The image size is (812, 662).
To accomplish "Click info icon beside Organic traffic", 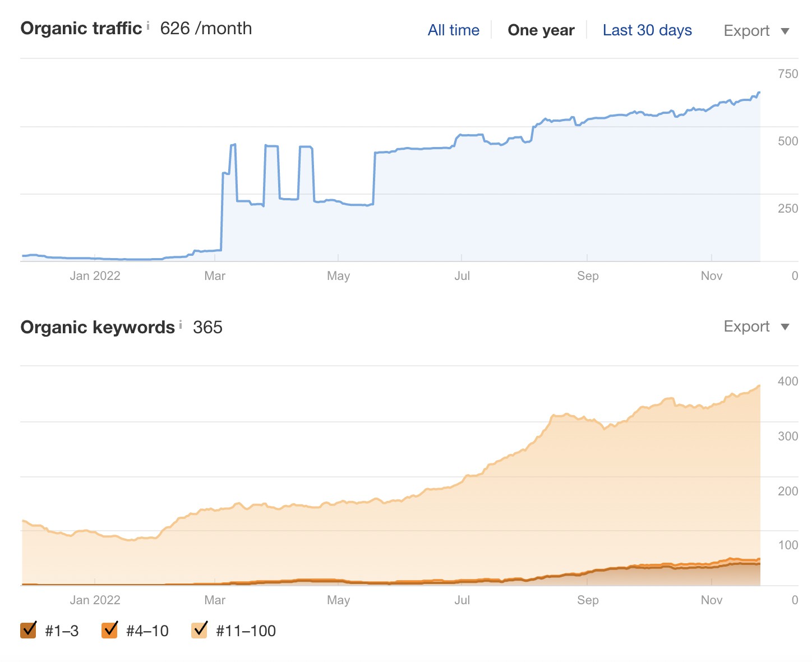I will [148, 25].
